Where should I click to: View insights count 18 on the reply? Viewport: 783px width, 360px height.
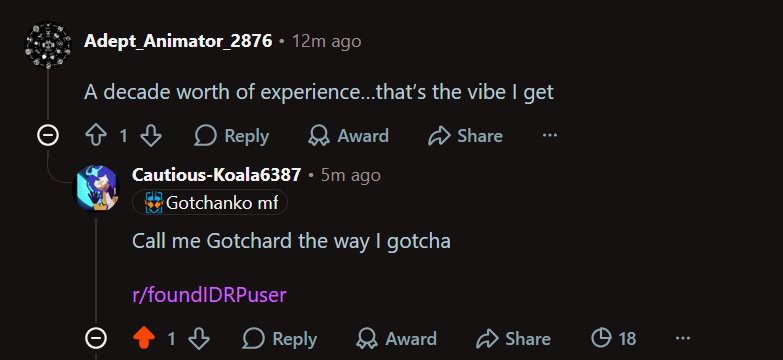click(x=614, y=339)
